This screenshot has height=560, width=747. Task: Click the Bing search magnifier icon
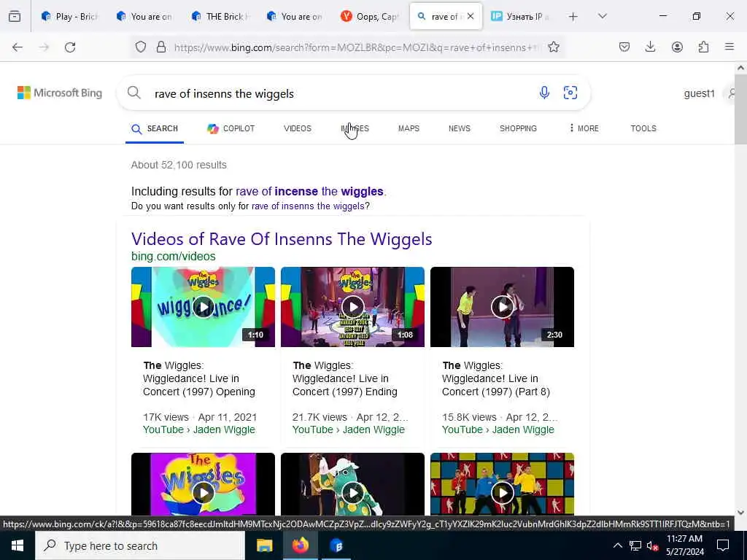tap(134, 93)
